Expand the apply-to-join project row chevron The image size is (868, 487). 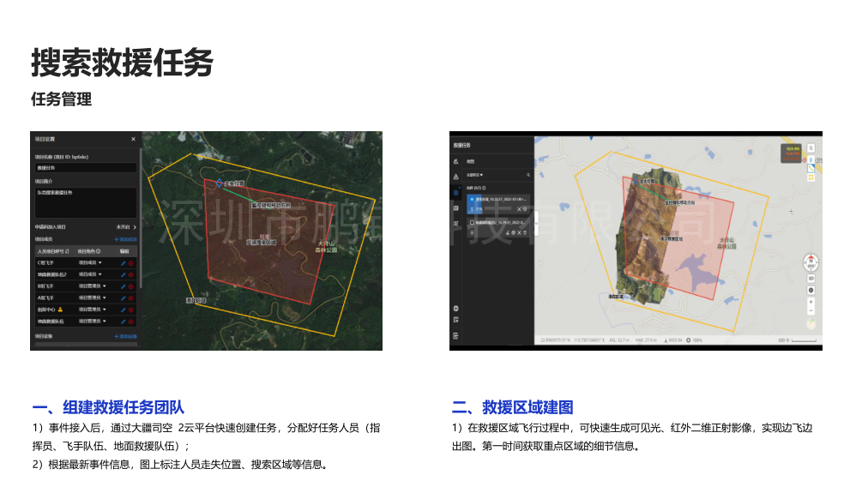point(135,227)
